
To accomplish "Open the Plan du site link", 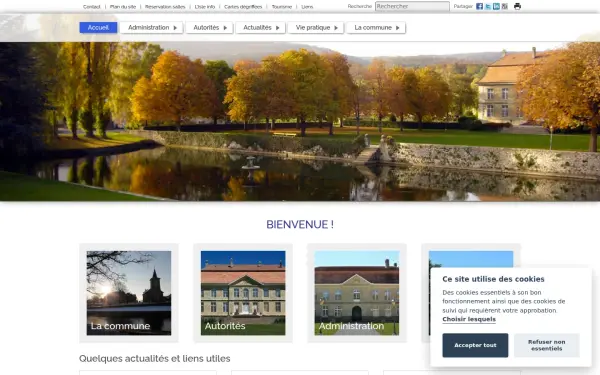I will [123, 7].
